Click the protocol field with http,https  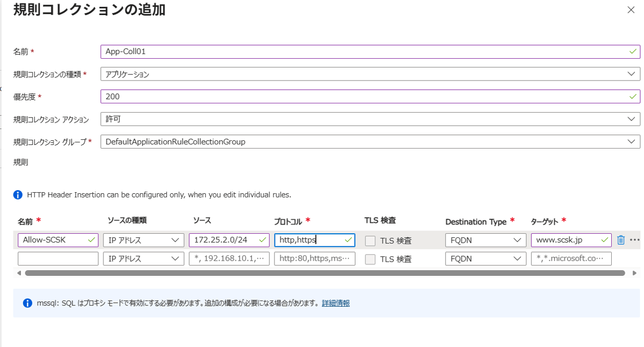pos(314,240)
